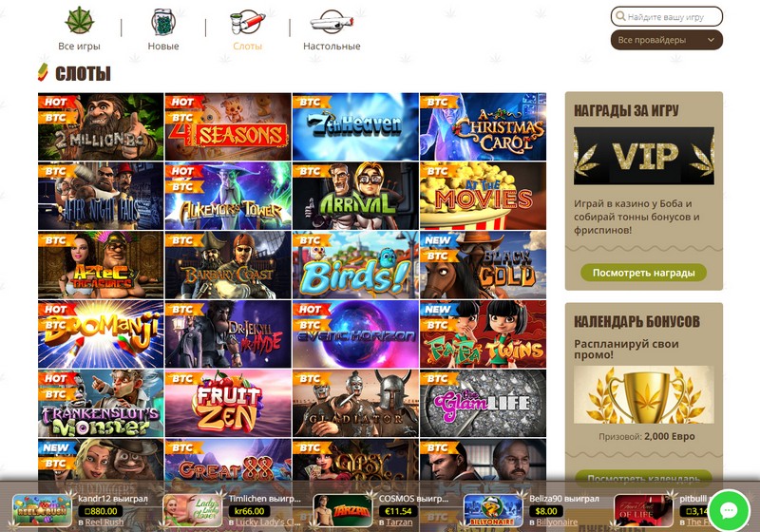Expand the 'Все провайдеры' dropdown
The image size is (760, 532).
click(667, 40)
